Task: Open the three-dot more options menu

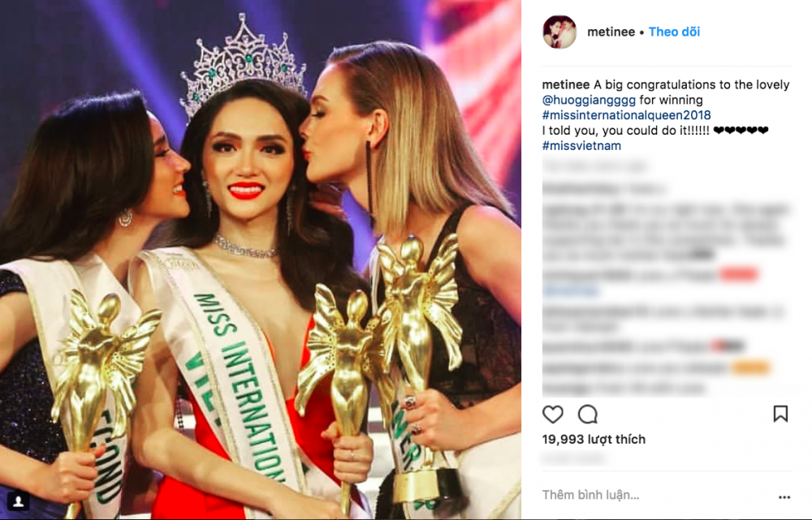Action: [x=784, y=497]
